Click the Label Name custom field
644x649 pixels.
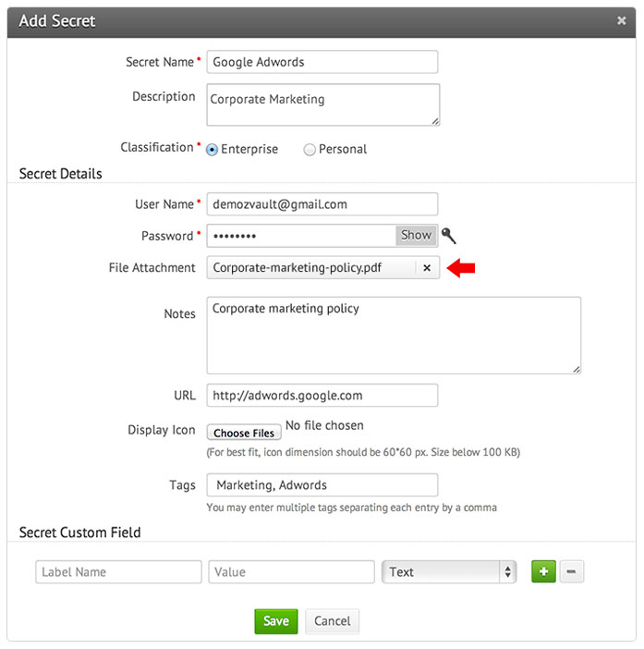click(118, 572)
